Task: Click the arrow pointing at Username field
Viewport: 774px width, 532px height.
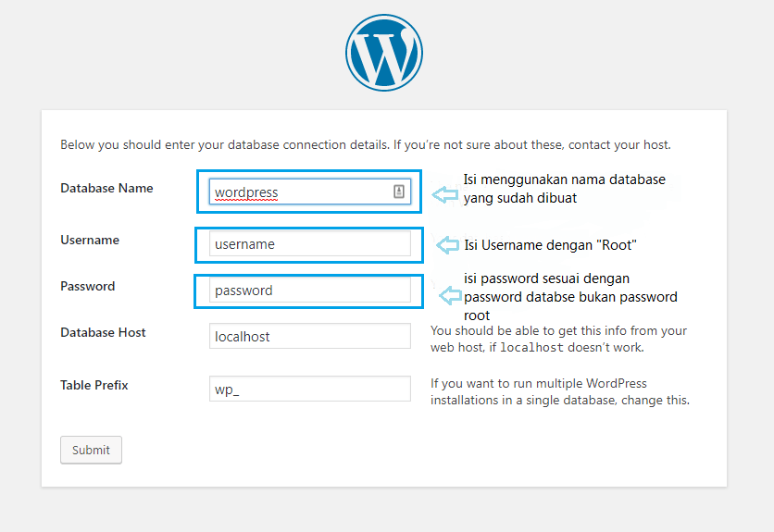Action: 448,245
